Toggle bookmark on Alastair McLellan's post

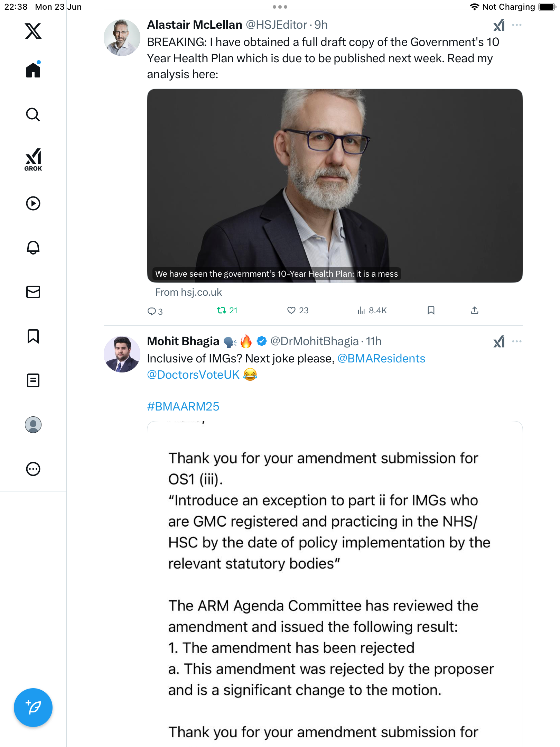(x=431, y=310)
